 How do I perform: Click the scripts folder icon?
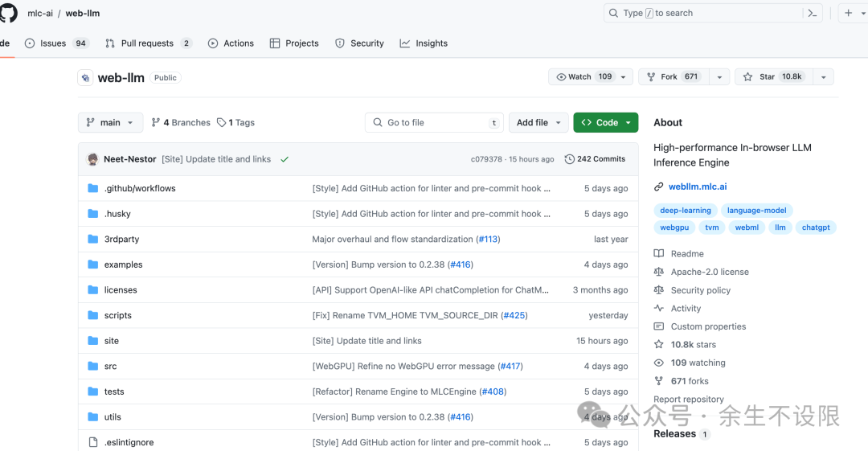click(93, 315)
